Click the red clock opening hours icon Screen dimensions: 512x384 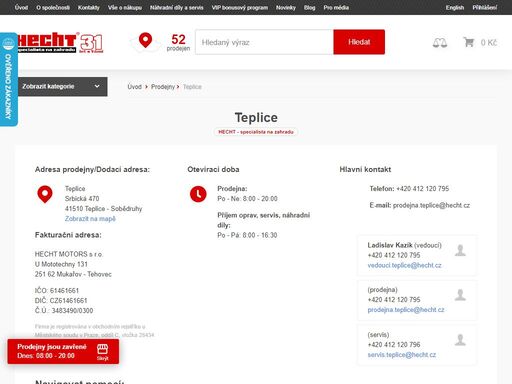tap(198, 194)
